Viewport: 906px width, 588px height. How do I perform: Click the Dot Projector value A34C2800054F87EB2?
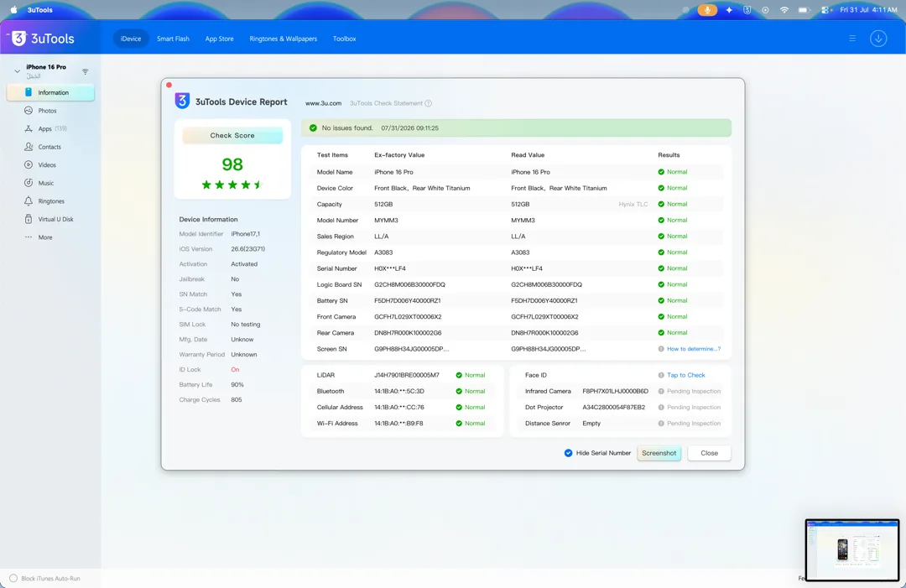coord(613,407)
